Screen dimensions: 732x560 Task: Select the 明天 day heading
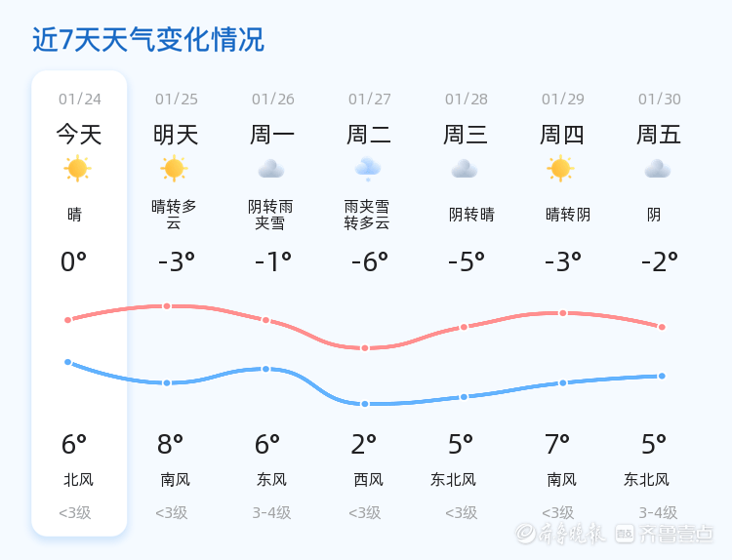click(176, 134)
